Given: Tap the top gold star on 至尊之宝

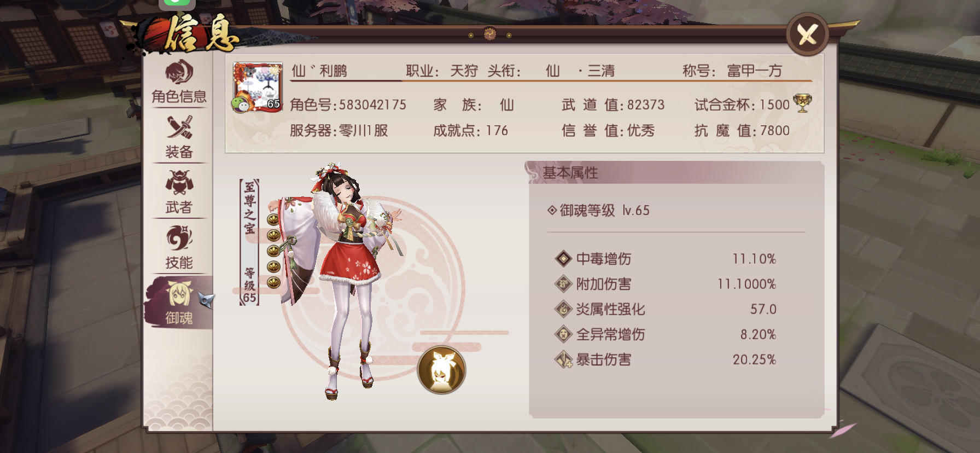Looking at the screenshot, I should tap(273, 219).
